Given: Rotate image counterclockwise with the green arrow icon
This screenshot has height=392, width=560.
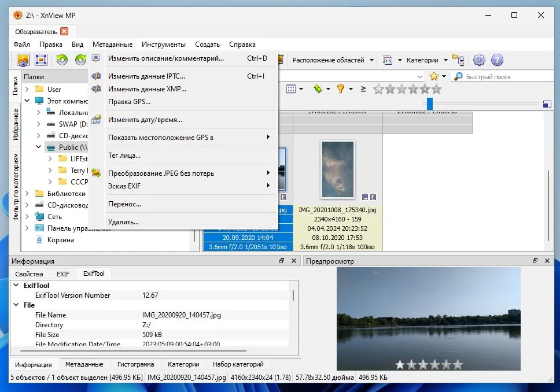Looking at the screenshot, I should (x=62, y=60).
